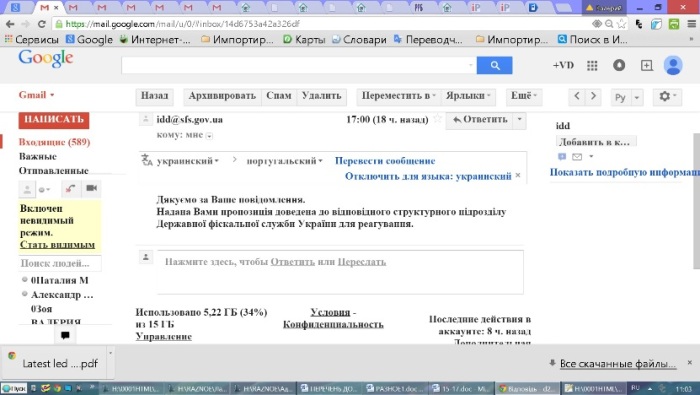Click the Ответить reply button
Image resolution: width=700 pixels, height=395 pixels.
(x=479, y=120)
